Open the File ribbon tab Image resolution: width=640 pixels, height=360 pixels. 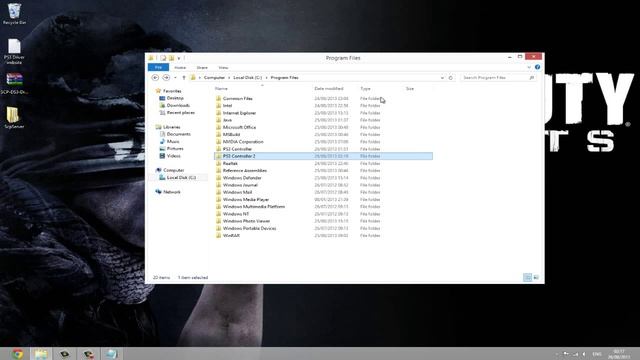pyautogui.click(x=158, y=67)
